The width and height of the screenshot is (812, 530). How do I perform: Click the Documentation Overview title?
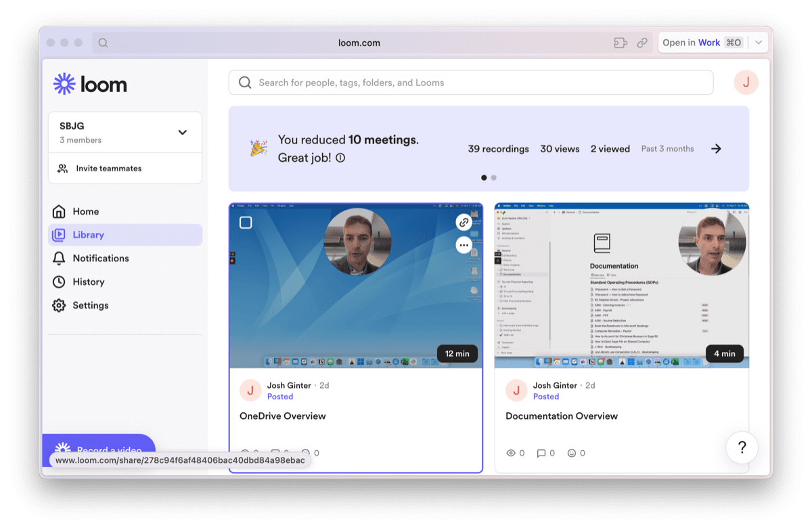[x=562, y=416]
